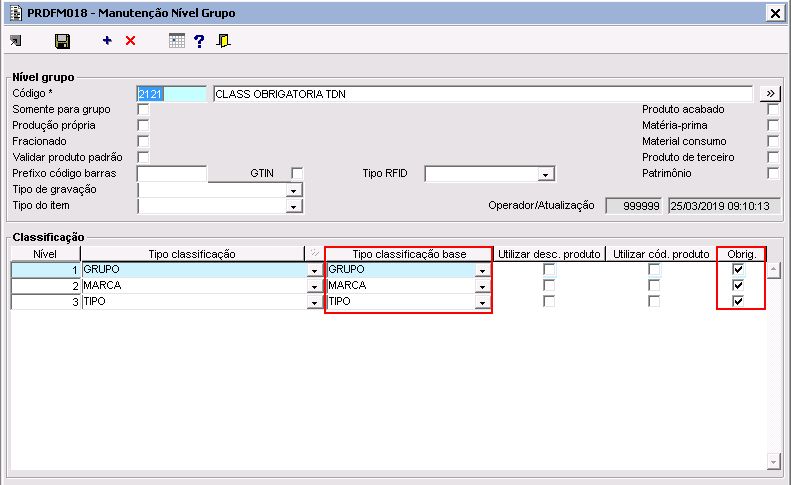Screen dimensions: 791x485
Task: Open Tipo classificação dropdown for MARCA row
Action: [x=314, y=286]
